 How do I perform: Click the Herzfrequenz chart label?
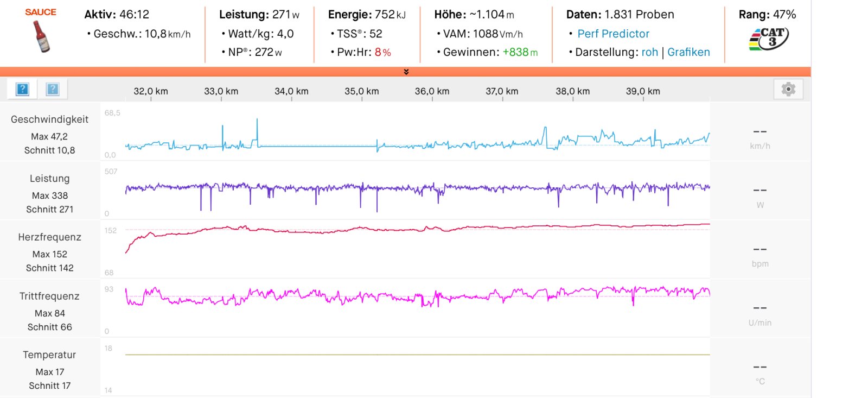pos(49,237)
